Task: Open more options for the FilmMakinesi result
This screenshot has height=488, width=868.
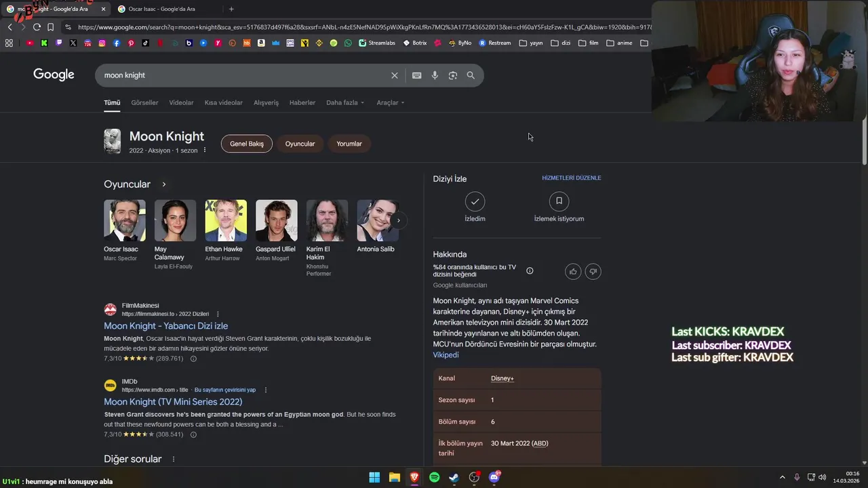Action: point(218,314)
